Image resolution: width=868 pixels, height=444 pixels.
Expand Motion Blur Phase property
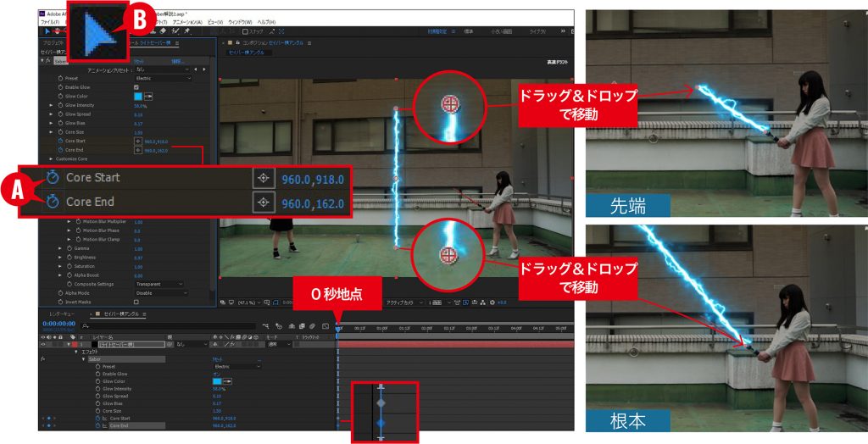(70, 230)
